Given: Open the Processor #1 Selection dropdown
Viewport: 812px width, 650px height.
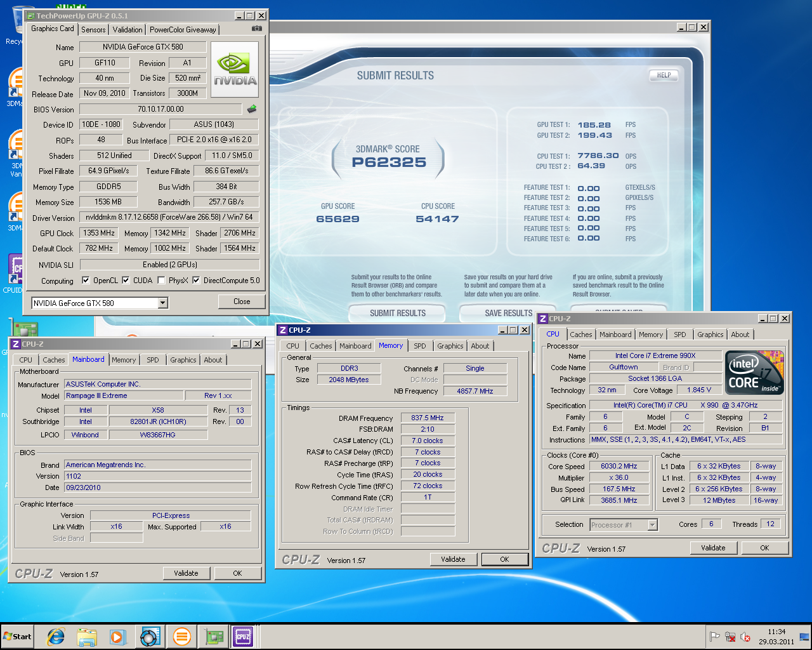Looking at the screenshot, I should coord(653,525).
